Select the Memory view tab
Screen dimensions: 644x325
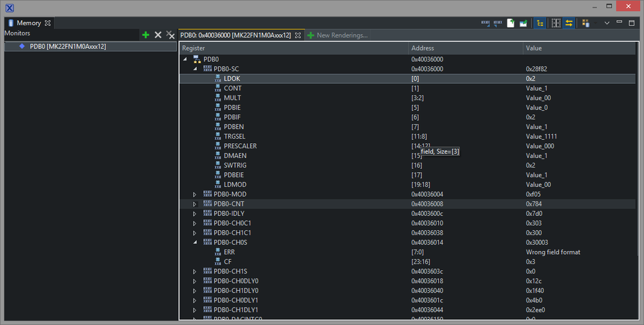point(29,23)
